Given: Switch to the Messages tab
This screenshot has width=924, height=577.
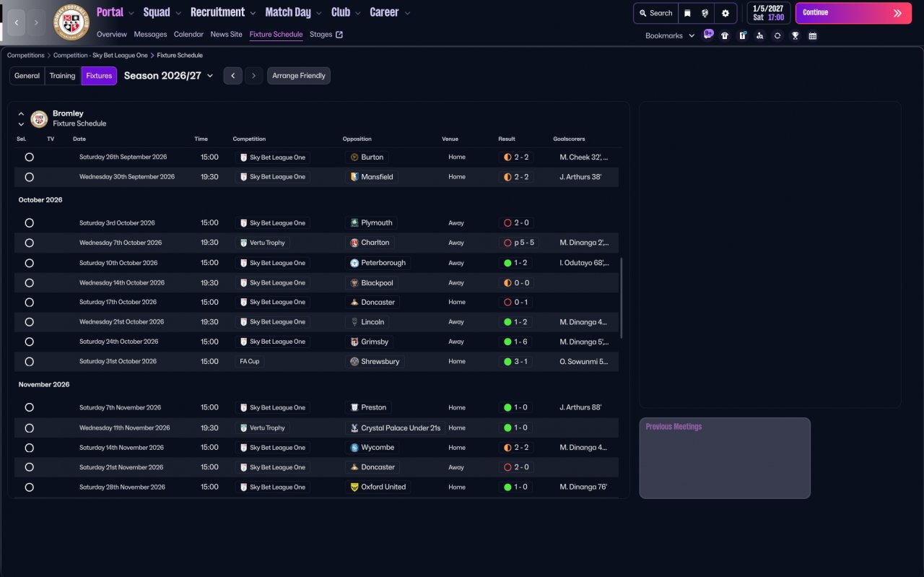Looking at the screenshot, I should coord(150,35).
